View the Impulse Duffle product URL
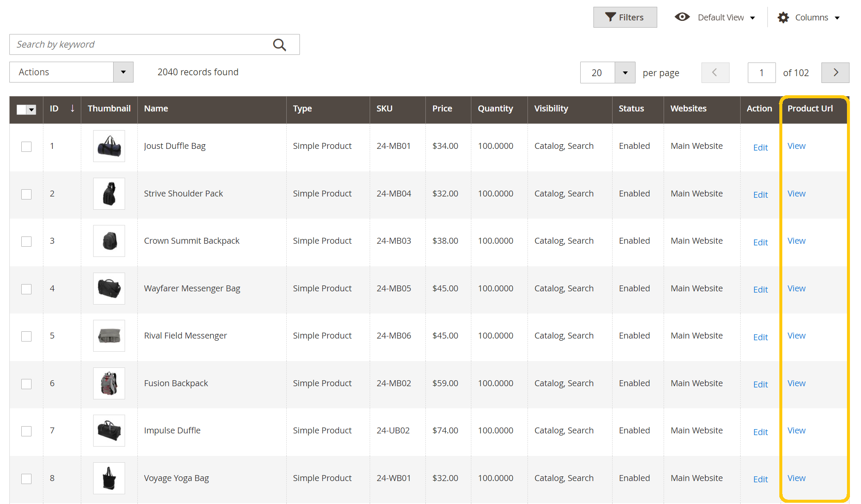The width and height of the screenshot is (861, 504). pos(796,430)
